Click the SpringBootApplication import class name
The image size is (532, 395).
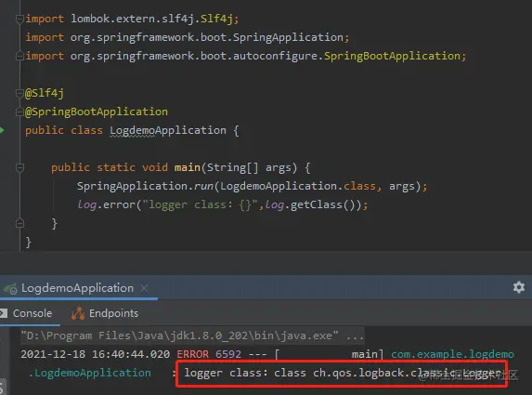[x=392, y=56]
